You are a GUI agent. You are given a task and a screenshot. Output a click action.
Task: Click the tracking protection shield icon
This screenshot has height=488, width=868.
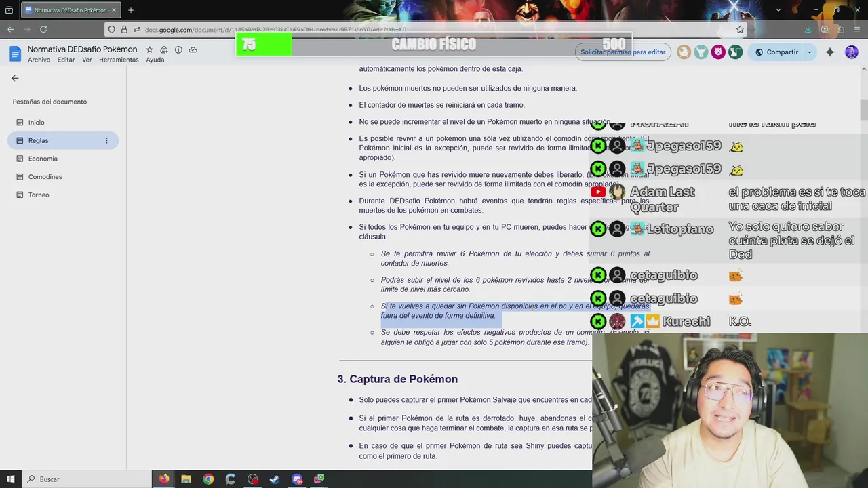pyautogui.click(x=112, y=29)
